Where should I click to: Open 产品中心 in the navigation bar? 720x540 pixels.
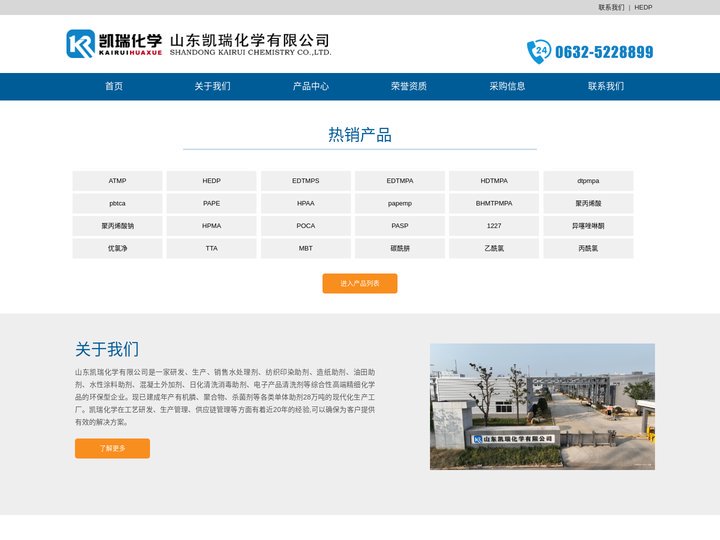point(311,86)
